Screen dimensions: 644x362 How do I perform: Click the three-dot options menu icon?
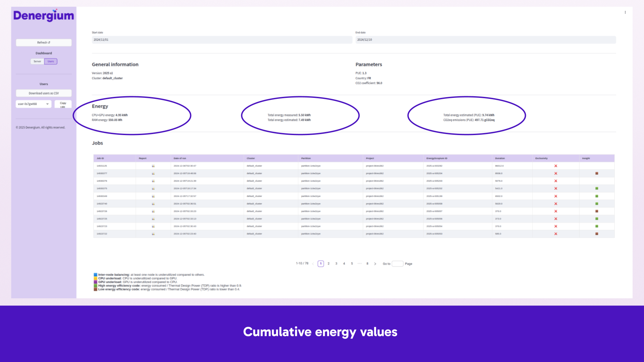[625, 12]
